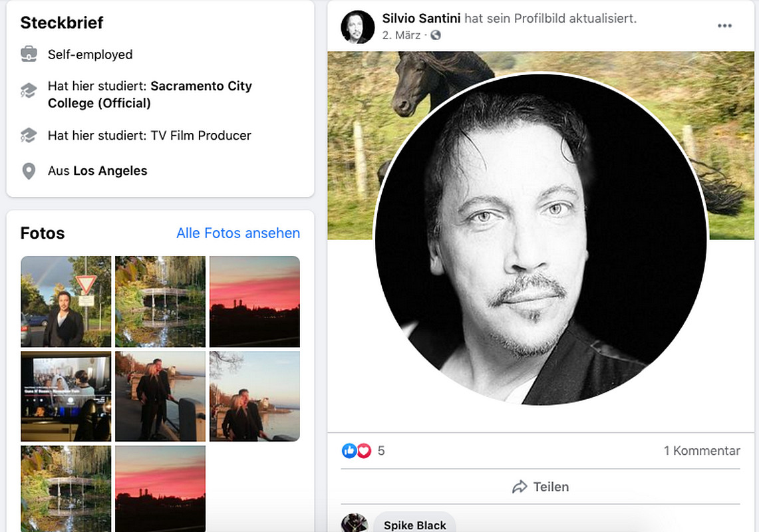The width and height of the screenshot is (759, 532).
Task: Open the Los Angeles location link
Action: (110, 171)
